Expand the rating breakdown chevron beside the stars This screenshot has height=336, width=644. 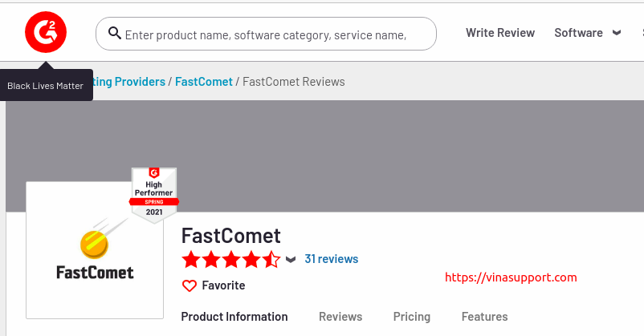point(291,259)
